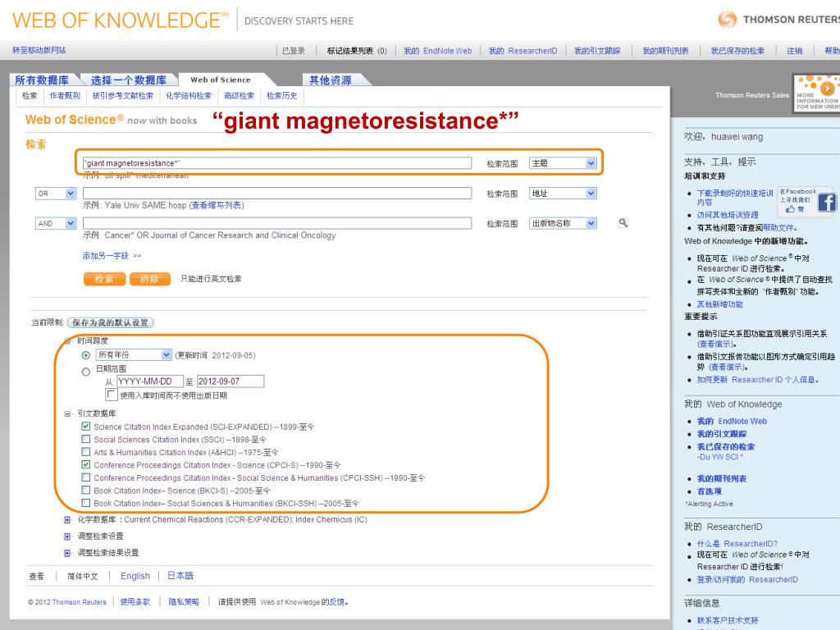Click the 其他新增功能 sidebar link

click(719, 304)
